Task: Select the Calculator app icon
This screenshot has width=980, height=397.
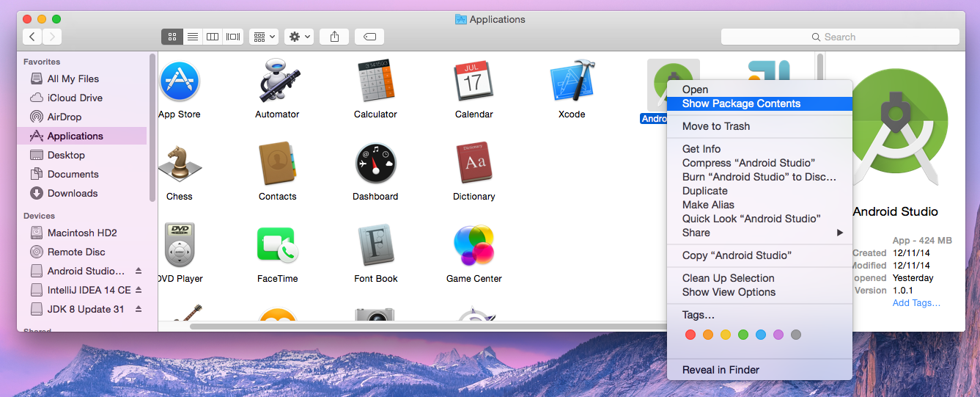Action: pyautogui.click(x=375, y=81)
